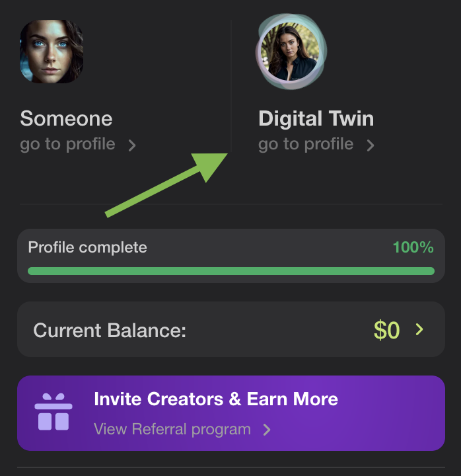This screenshot has height=476, width=461.
Task: Open Someone's profile photo avatar
Action: 52,52
